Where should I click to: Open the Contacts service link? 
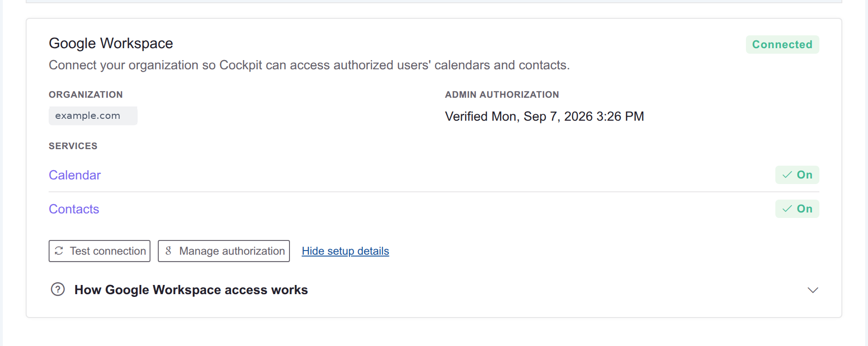tap(74, 209)
